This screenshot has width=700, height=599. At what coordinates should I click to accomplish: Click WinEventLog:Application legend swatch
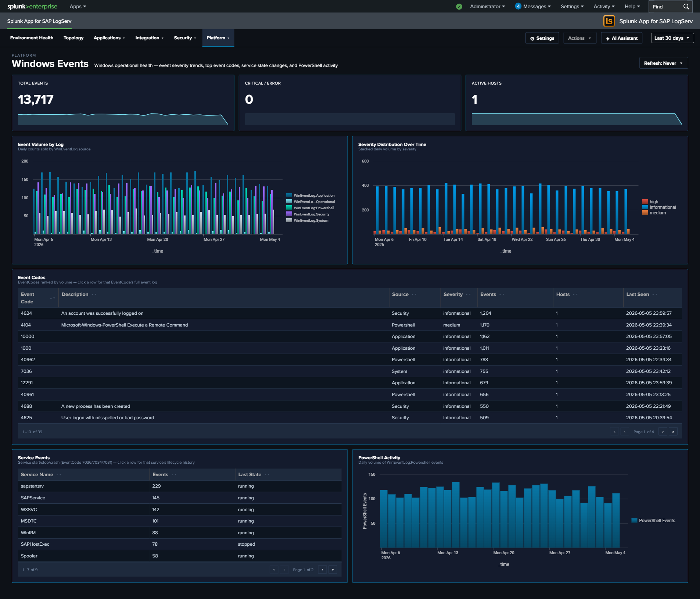289,195
